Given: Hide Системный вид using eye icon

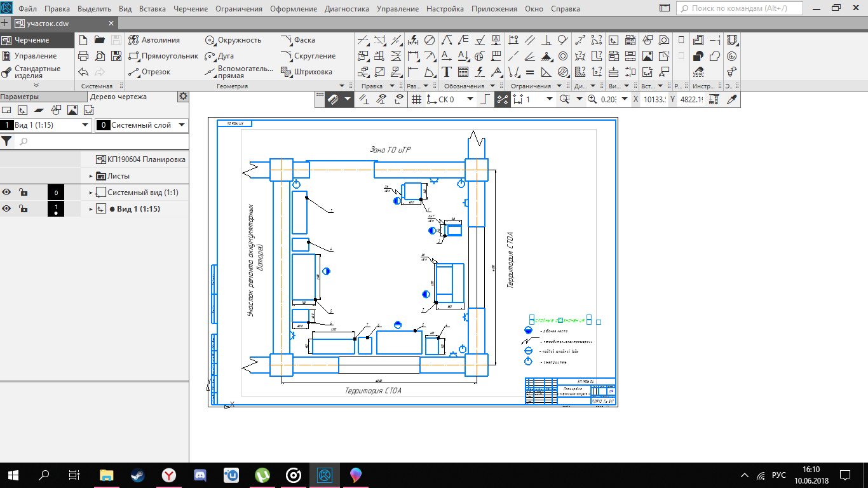Looking at the screenshot, I should tap(6, 193).
